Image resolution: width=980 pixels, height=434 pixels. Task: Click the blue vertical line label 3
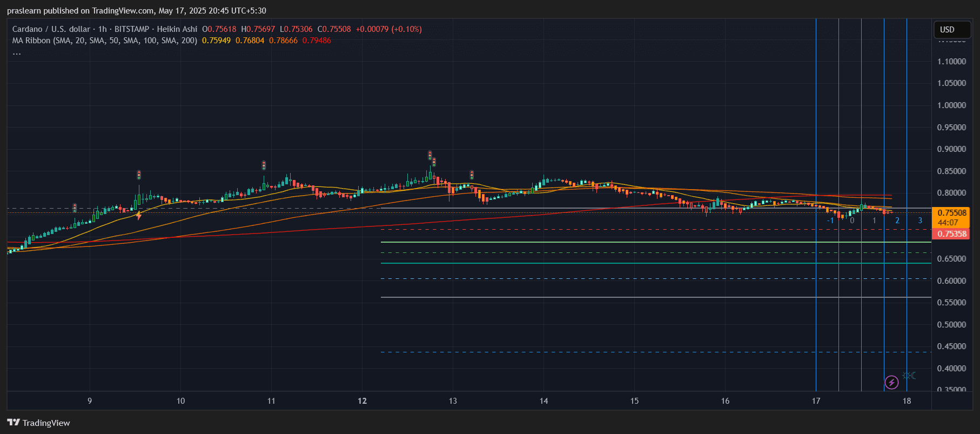pos(920,221)
